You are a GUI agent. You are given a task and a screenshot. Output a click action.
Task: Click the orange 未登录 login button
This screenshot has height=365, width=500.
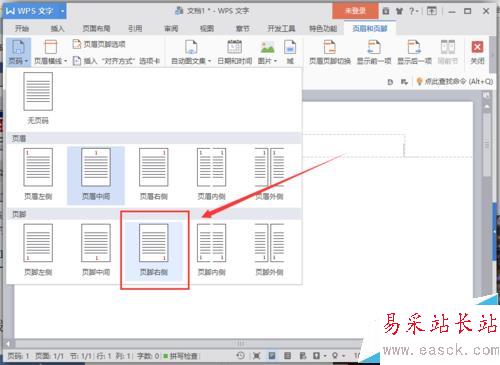coord(355,11)
